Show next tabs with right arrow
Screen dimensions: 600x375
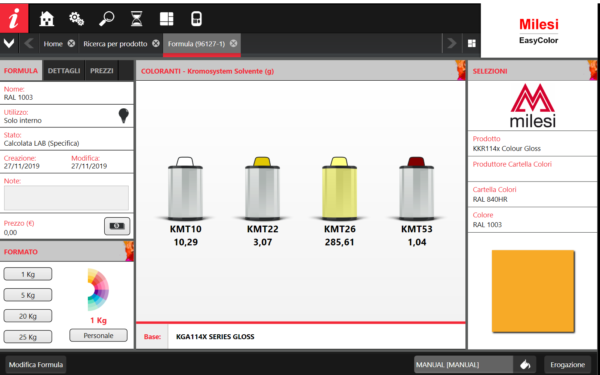(452, 43)
